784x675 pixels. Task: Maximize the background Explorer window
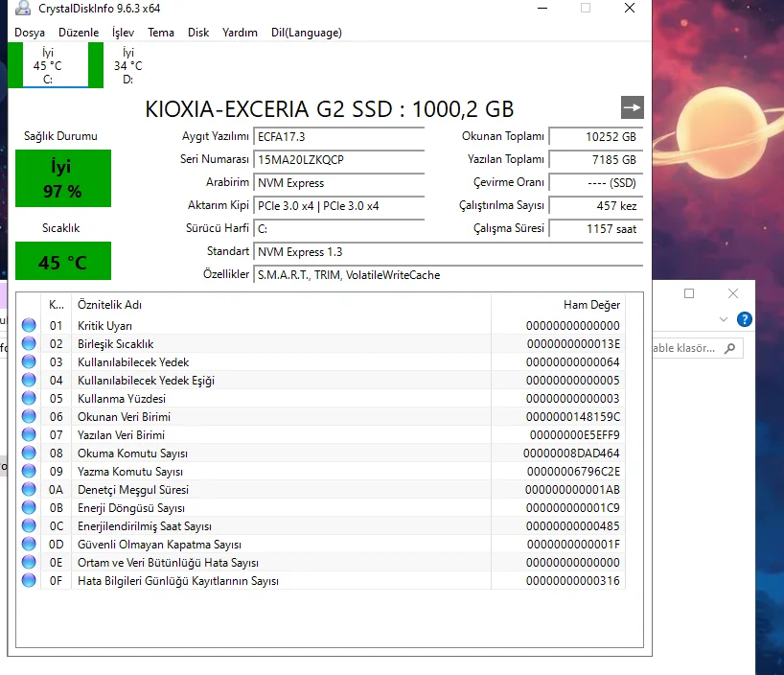pyautogui.click(x=689, y=293)
